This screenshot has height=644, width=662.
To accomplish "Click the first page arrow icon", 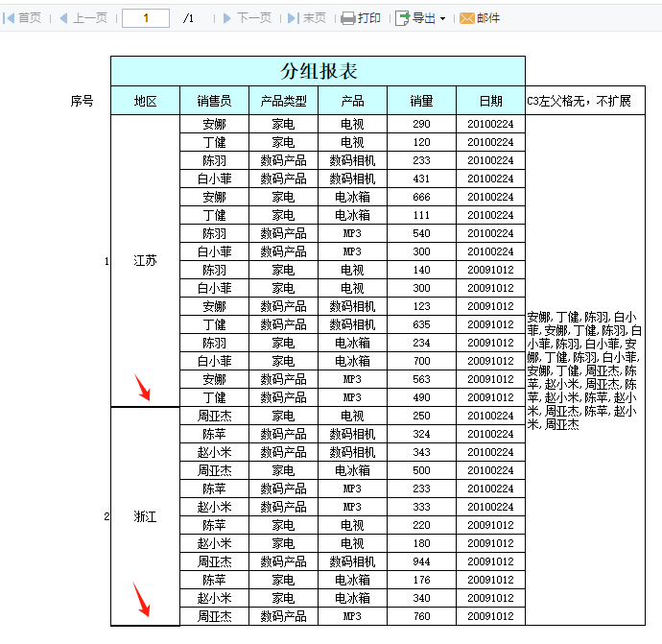I will tap(9, 18).
